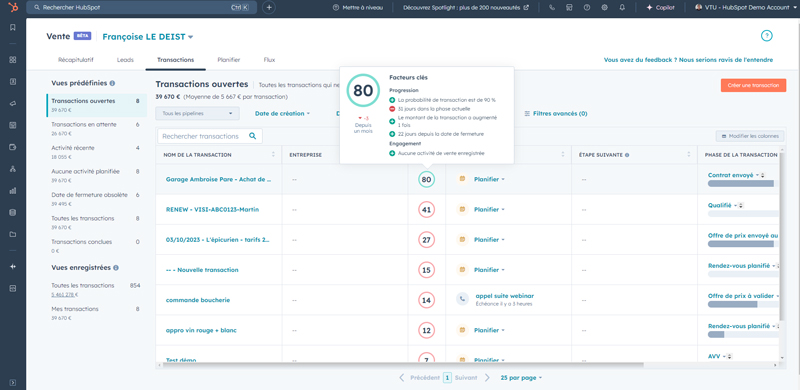Select the Activité récente view

tap(95, 152)
